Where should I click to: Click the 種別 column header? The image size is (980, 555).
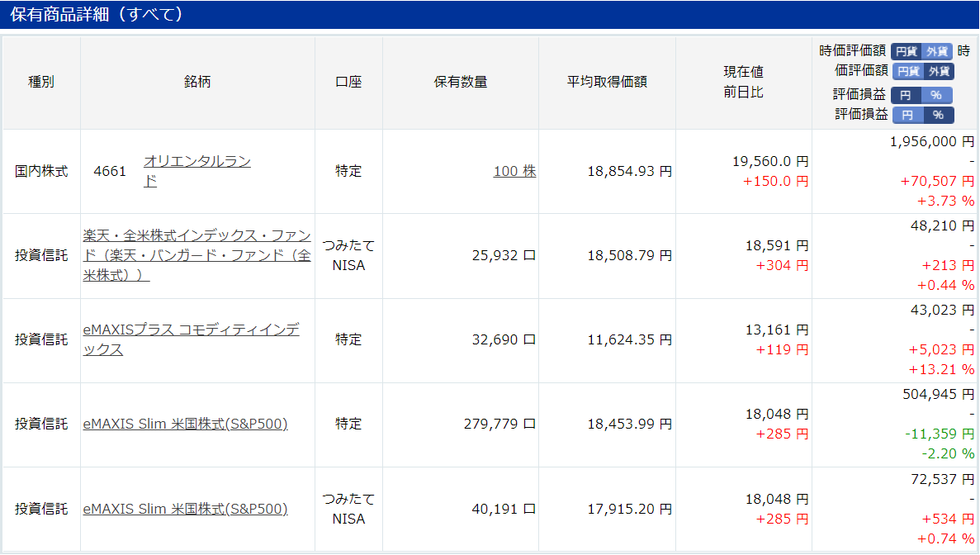click(x=41, y=82)
